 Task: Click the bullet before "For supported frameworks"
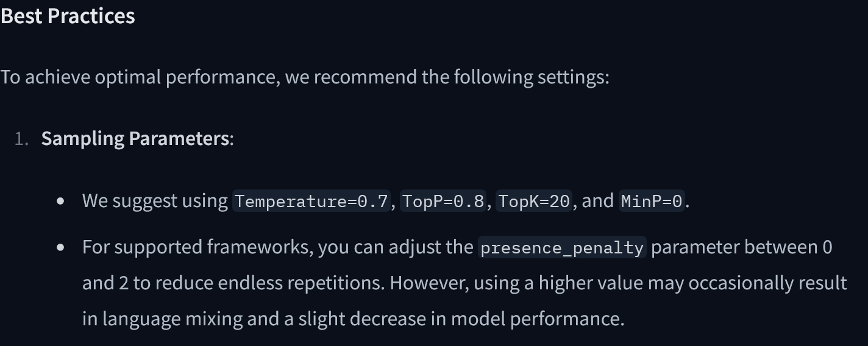[60, 247]
